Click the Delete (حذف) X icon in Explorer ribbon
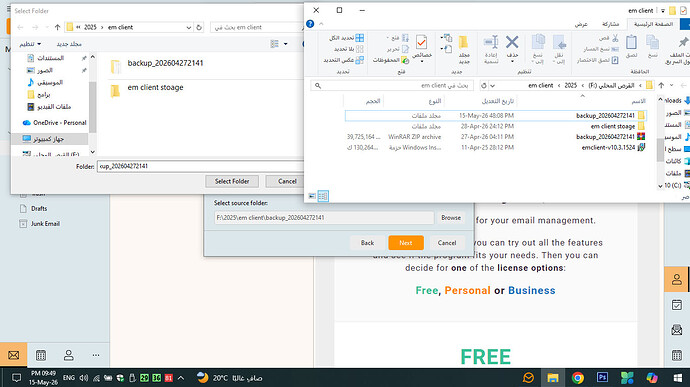This screenshot has width=690, height=387. pos(512,43)
